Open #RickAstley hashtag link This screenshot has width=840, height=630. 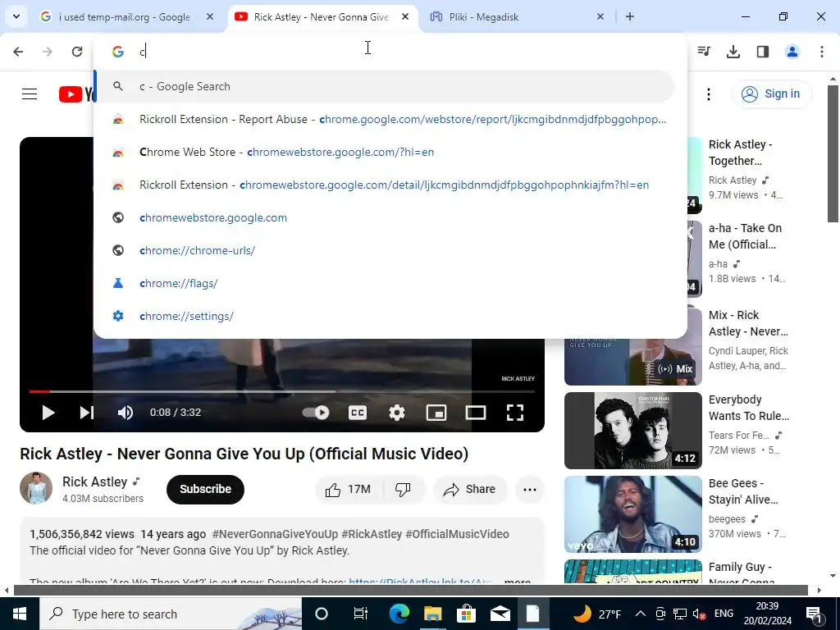[x=372, y=534]
